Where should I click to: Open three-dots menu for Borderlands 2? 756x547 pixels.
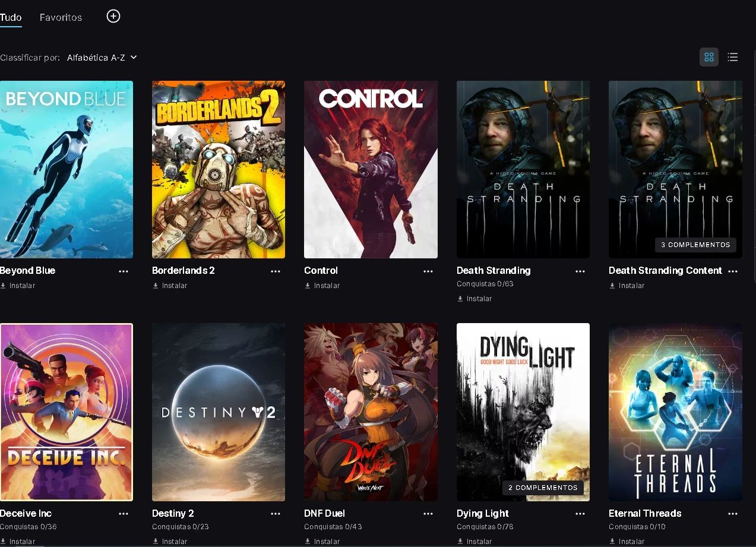pyautogui.click(x=276, y=271)
